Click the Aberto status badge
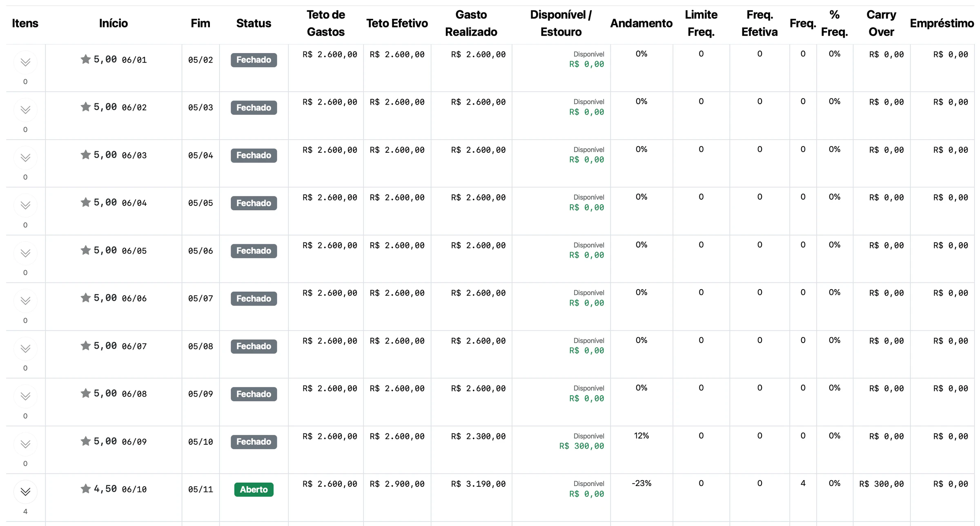Screen dimensions: 980x526 coord(254,489)
